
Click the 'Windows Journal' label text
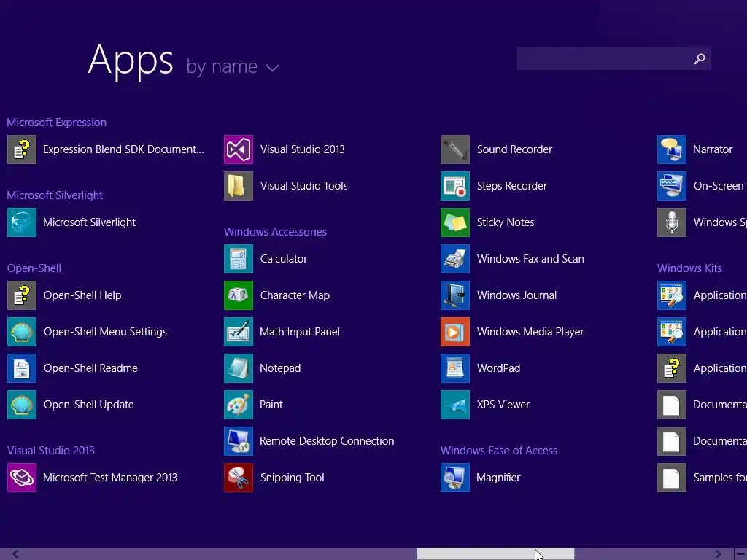pos(516,295)
